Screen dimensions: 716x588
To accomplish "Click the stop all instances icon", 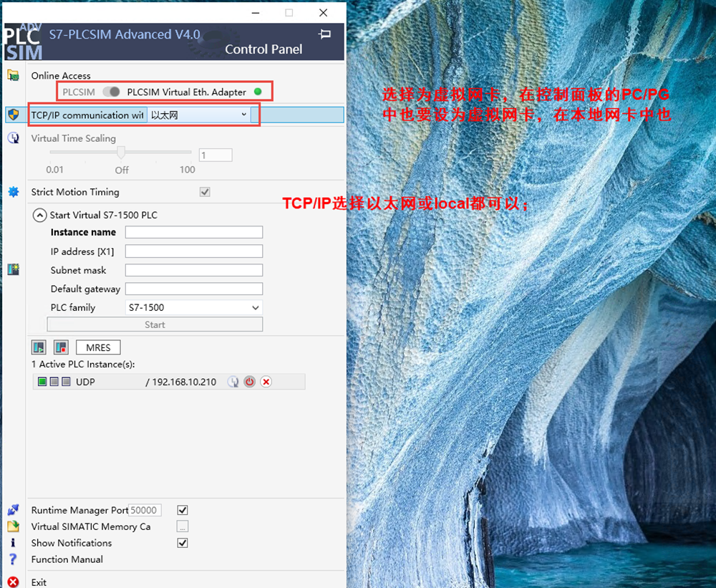I will (x=61, y=347).
